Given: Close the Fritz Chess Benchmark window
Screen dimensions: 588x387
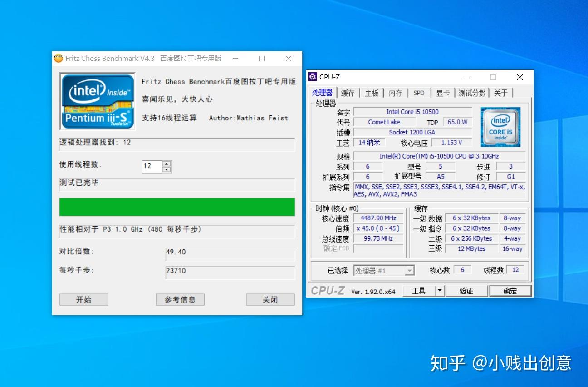Looking at the screenshot, I should pyautogui.click(x=289, y=59).
